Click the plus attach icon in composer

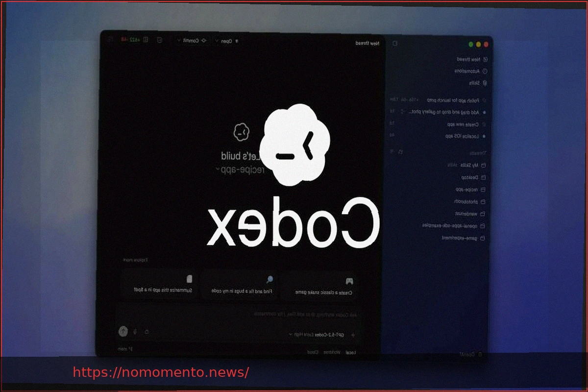point(353,335)
